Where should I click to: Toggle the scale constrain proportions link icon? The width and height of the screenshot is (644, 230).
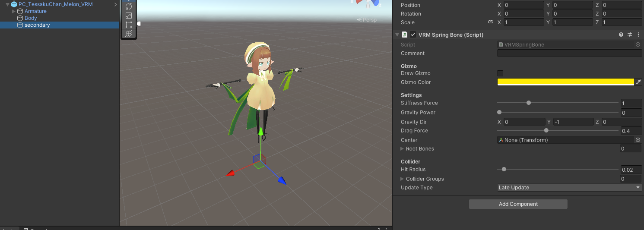490,22
